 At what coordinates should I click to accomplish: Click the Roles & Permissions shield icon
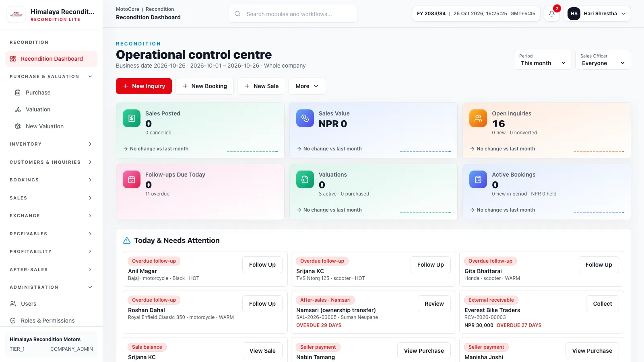(13, 321)
